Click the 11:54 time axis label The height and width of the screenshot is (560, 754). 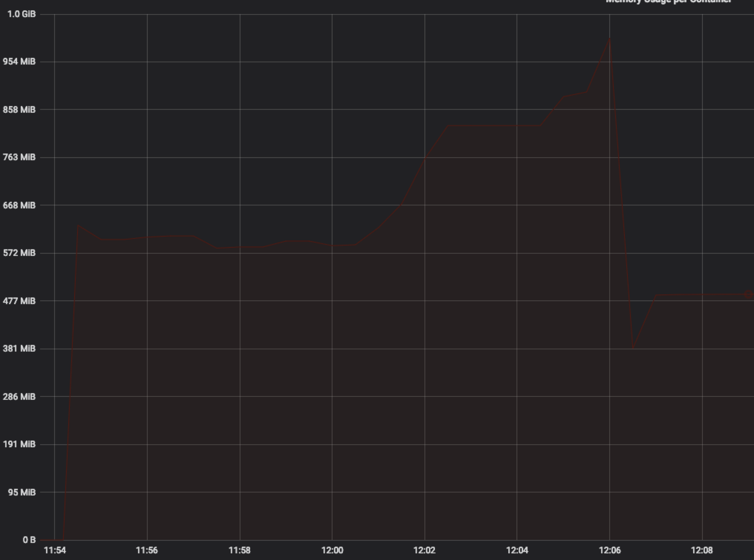pyautogui.click(x=55, y=550)
